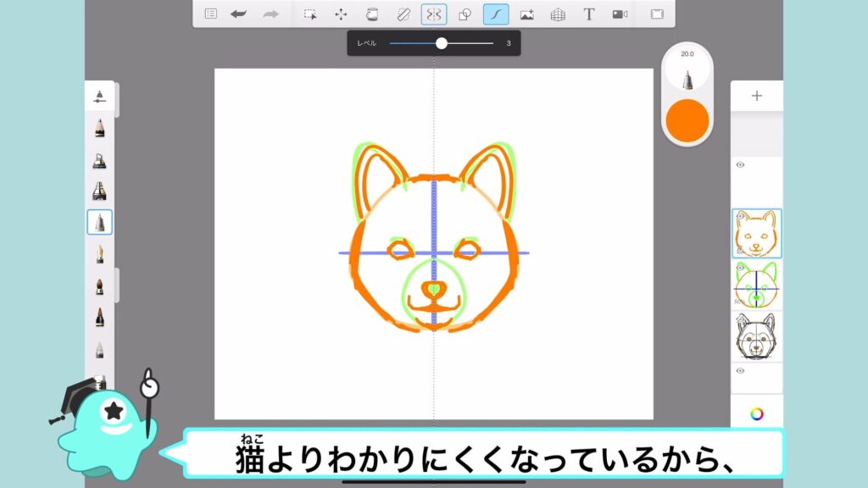This screenshot has height=488, width=868.
Task: Open the draw shapes tool
Action: [x=465, y=14]
